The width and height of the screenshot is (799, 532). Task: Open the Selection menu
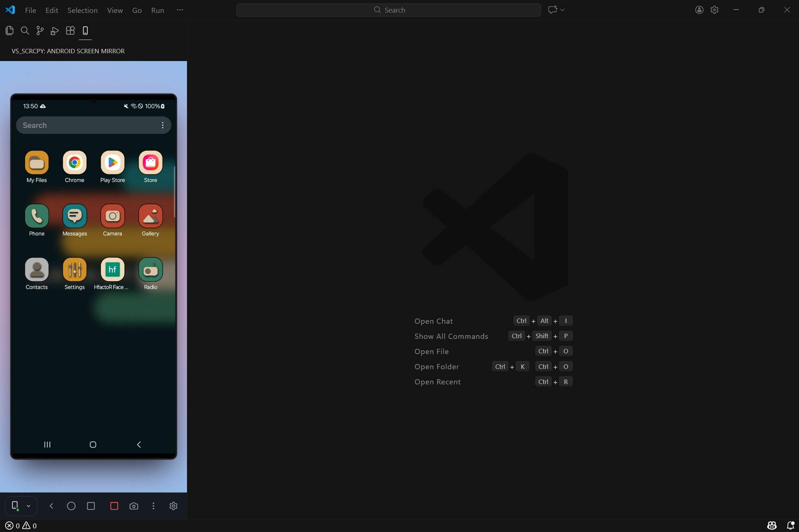[82, 10]
